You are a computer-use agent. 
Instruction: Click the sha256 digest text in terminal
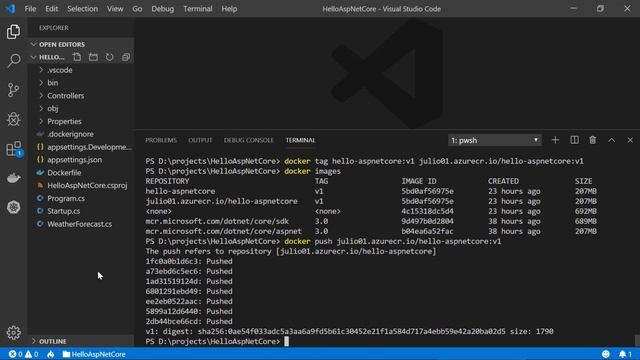(x=351, y=331)
